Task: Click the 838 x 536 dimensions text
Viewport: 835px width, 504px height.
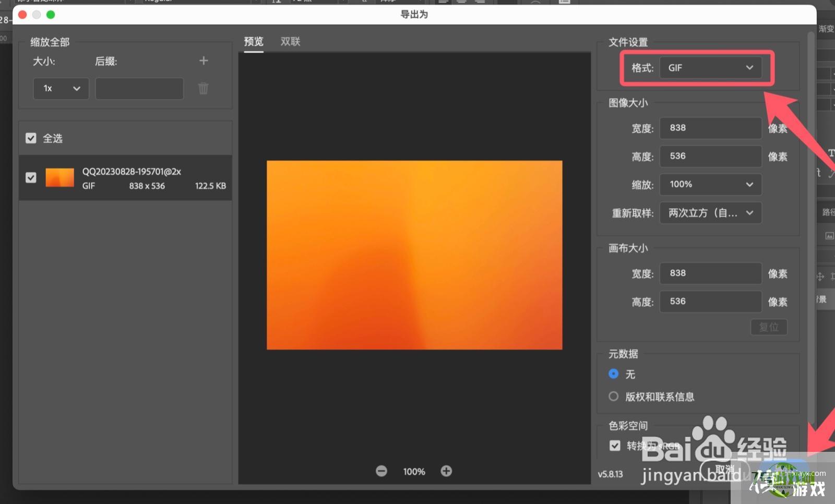Action: [x=147, y=186]
